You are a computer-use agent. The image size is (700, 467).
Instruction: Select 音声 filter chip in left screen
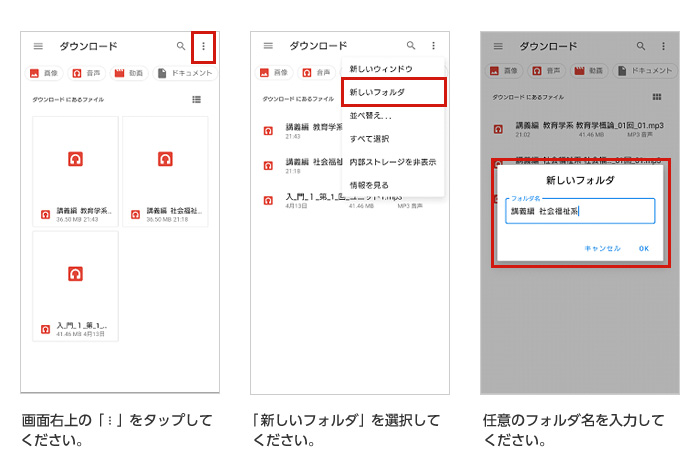tap(87, 73)
